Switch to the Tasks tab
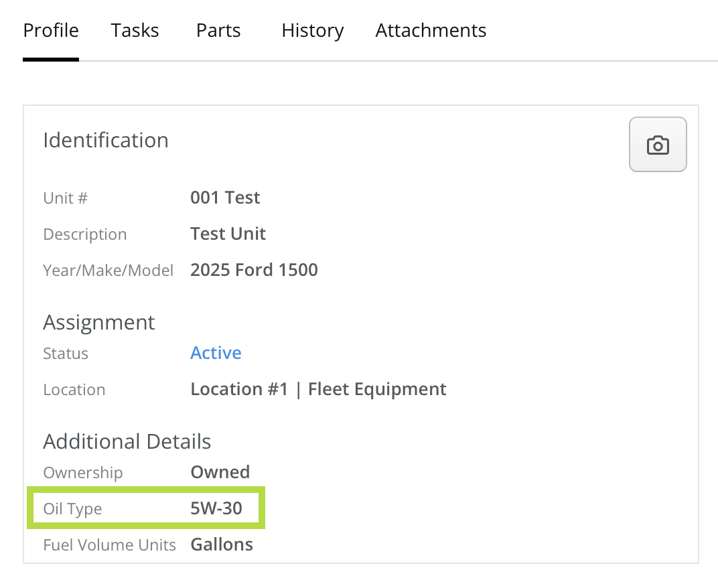The height and width of the screenshot is (588, 718). point(135,31)
